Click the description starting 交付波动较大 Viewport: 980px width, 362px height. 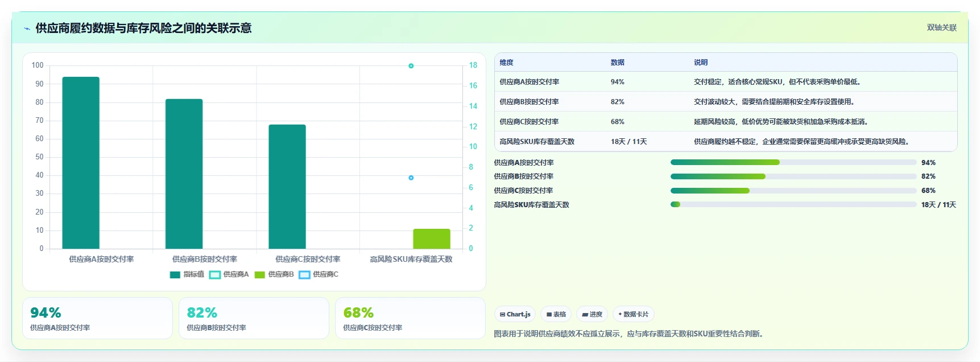click(775, 102)
